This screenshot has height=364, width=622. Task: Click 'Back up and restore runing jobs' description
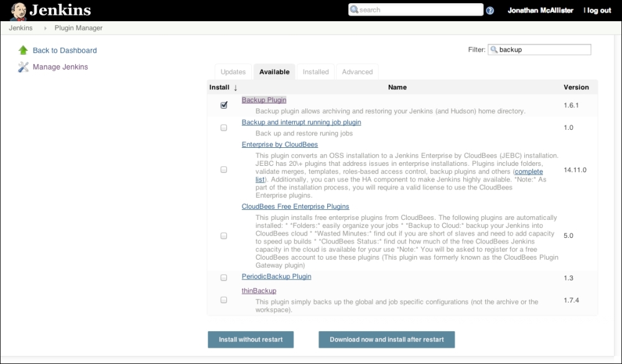coord(304,134)
